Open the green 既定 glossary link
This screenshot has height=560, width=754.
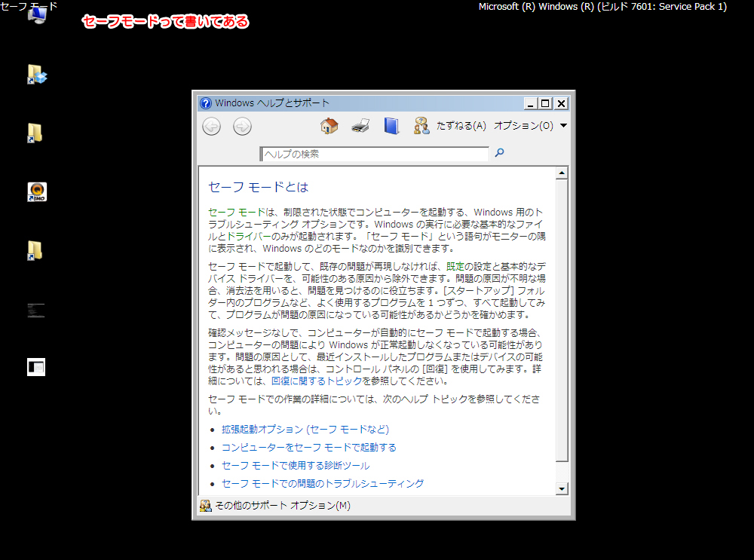455,266
